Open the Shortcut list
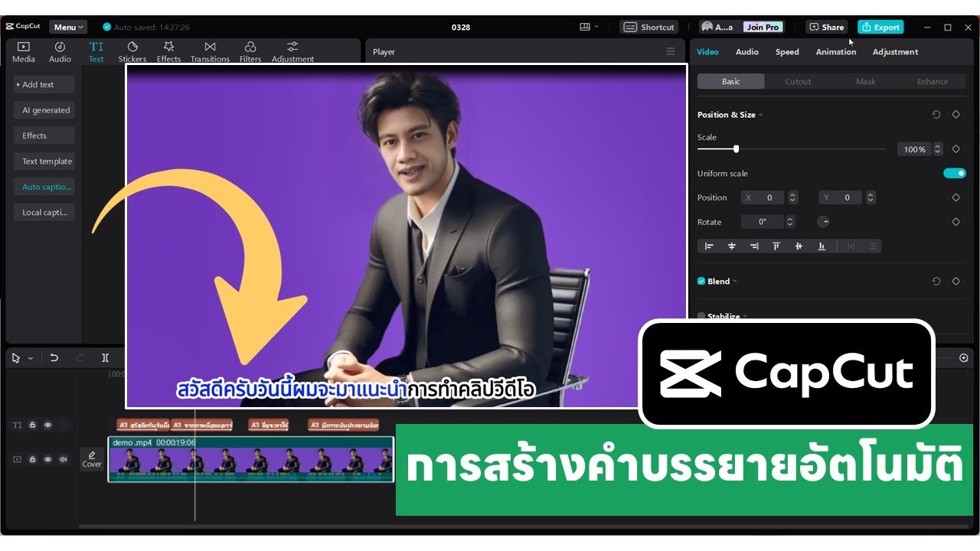 pyautogui.click(x=648, y=27)
